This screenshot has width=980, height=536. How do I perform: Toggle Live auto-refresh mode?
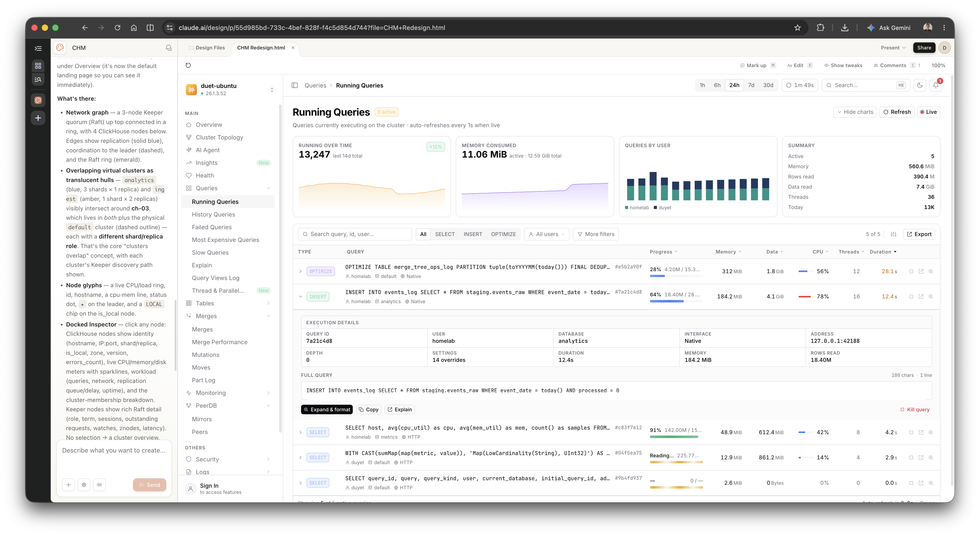[x=928, y=112]
